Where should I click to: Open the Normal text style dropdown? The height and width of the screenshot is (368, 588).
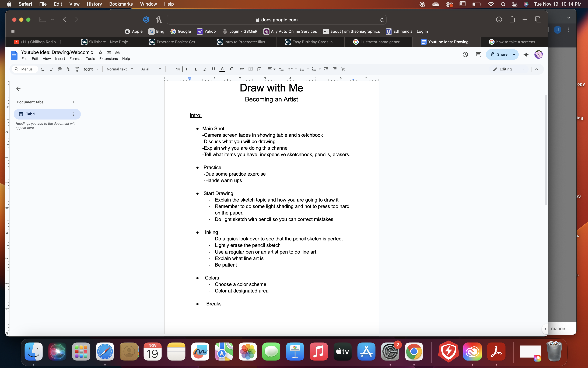[x=120, y=69]
